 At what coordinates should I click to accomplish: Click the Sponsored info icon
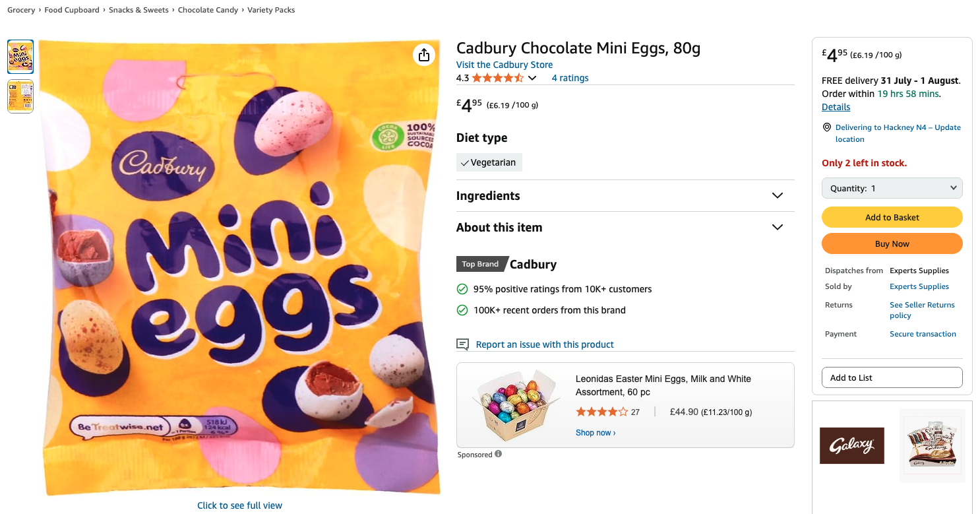point(498,454)
